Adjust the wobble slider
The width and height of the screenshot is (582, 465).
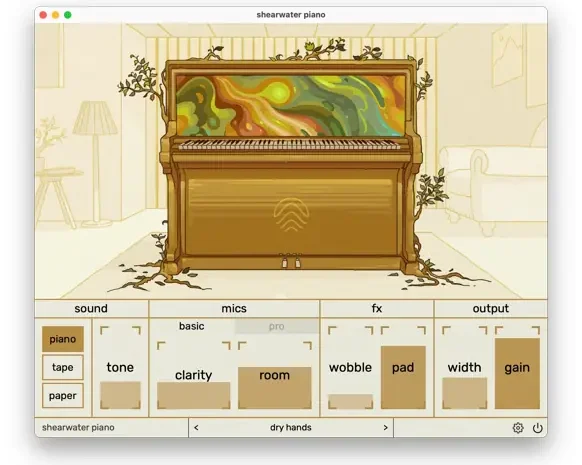(350, 368)
